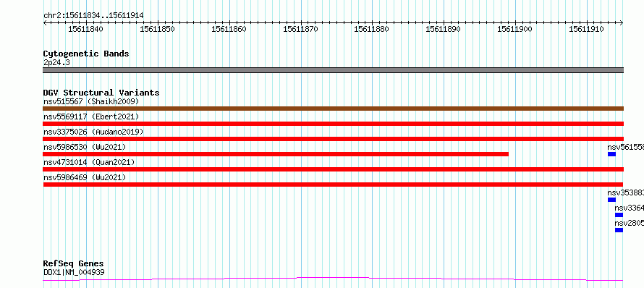This screenshot has width=644, height=288.
Task: Select ruler position 15611890
Action: [443, 29]
